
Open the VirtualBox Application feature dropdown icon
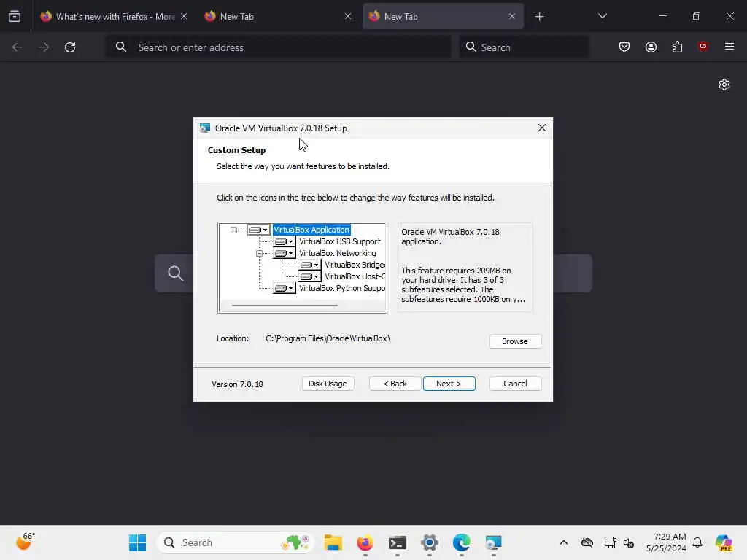coord(259,230)
